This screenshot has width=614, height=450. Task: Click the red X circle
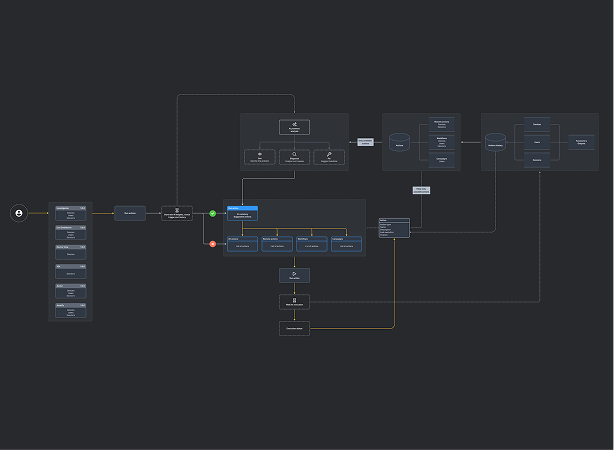pos(213,244)
